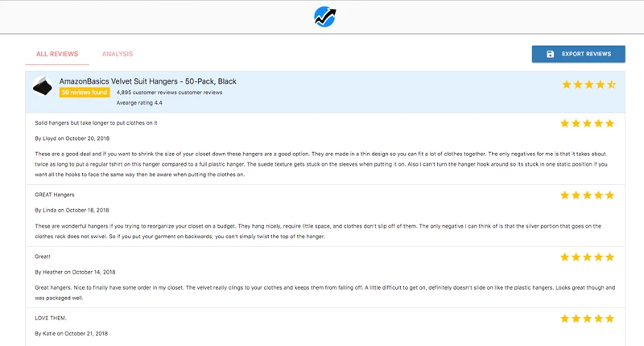Click the 'Great!' review title

(43, 257)
